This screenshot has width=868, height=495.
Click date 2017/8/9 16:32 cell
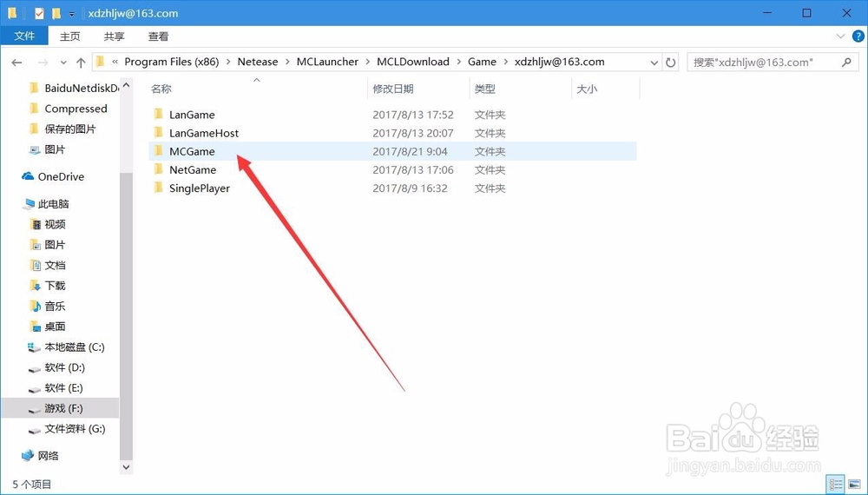(410, 188)
